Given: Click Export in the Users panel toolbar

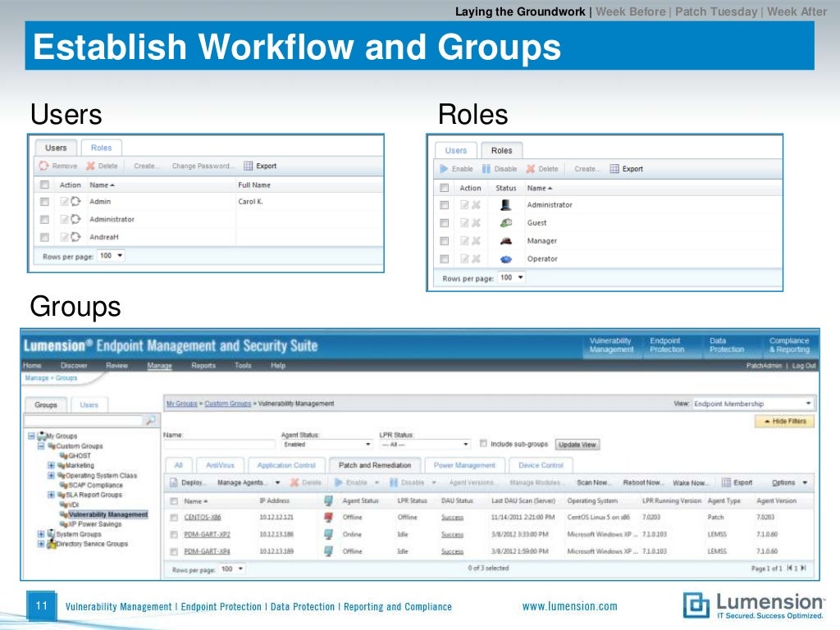Looking at the screenshot, I should (260, 166).
